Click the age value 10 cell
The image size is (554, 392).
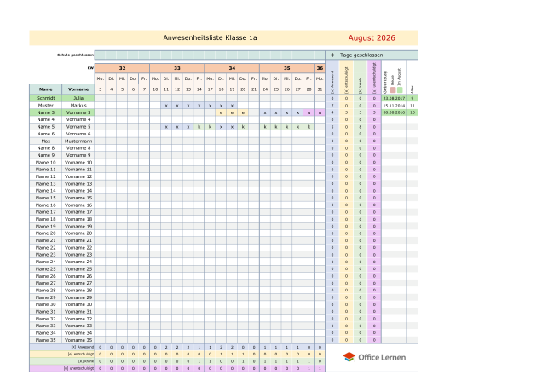(412, 112)
